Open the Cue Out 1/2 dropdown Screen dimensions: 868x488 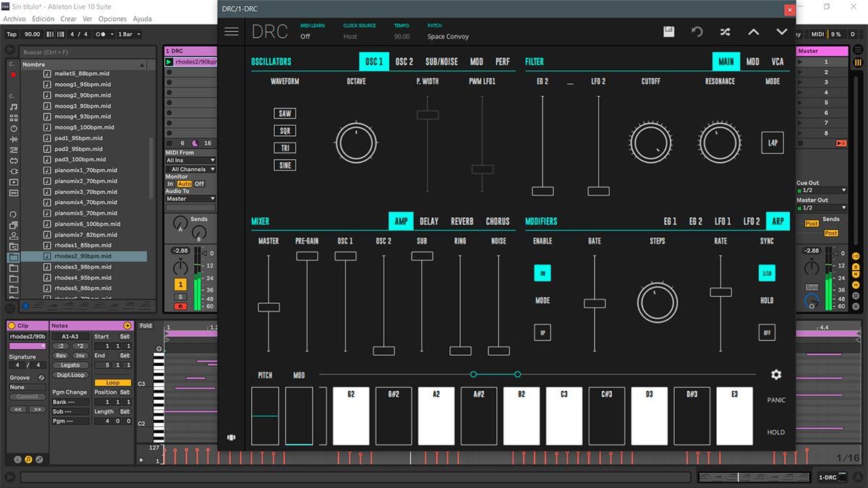coord(822,190)
